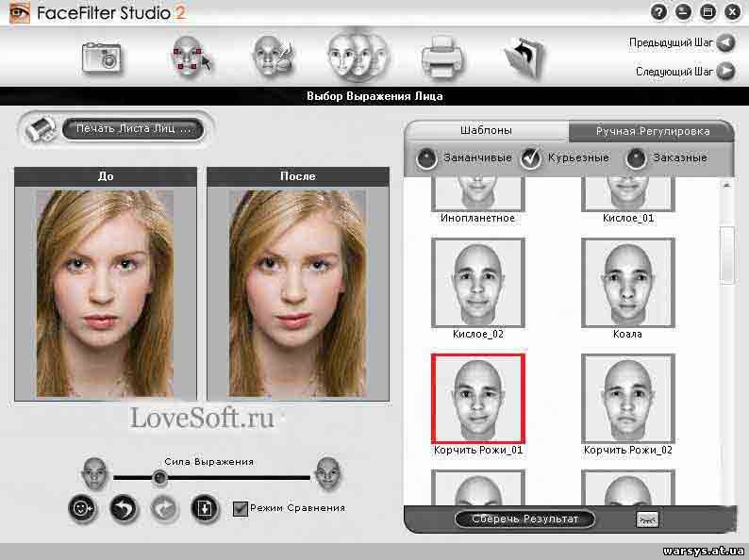Viewport: 749px width, 560px height.
Task: Choose the Коала expression thumbnail
Action: click(627, 283)
